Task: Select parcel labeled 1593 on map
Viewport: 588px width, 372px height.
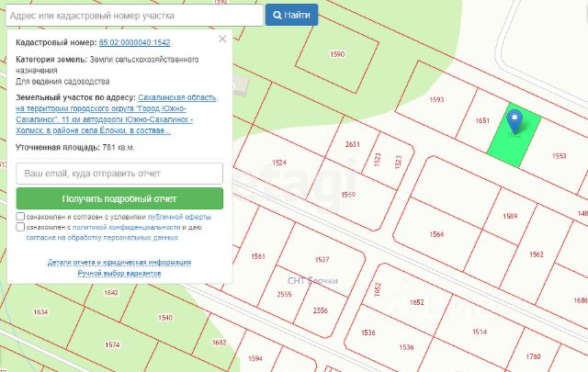Action: coord(436,99)
